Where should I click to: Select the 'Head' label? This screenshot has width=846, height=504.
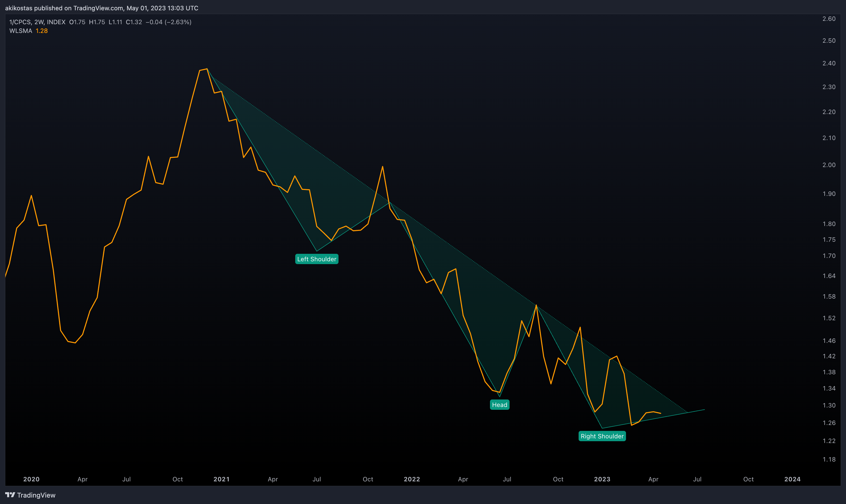pos(500,405)
